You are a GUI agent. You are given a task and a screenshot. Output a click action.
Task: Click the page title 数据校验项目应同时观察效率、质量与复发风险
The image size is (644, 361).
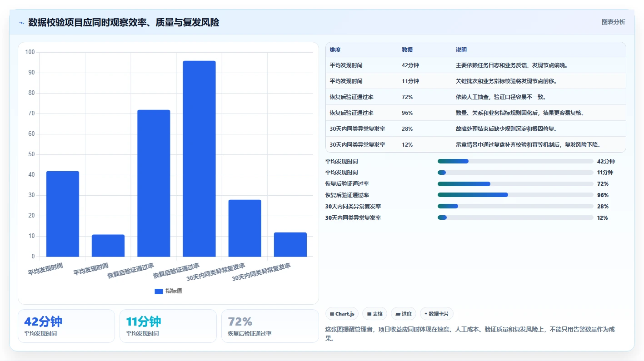(124, 22)
